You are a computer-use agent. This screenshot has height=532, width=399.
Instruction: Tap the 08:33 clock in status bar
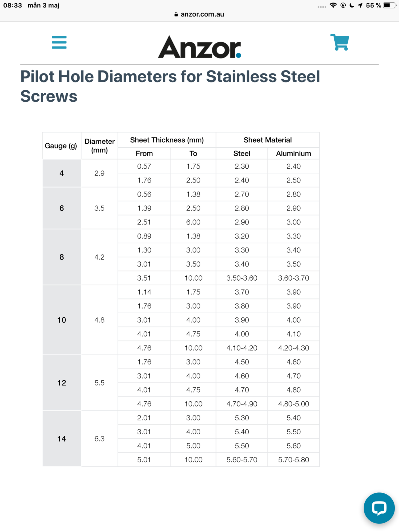tap(13, 5)
